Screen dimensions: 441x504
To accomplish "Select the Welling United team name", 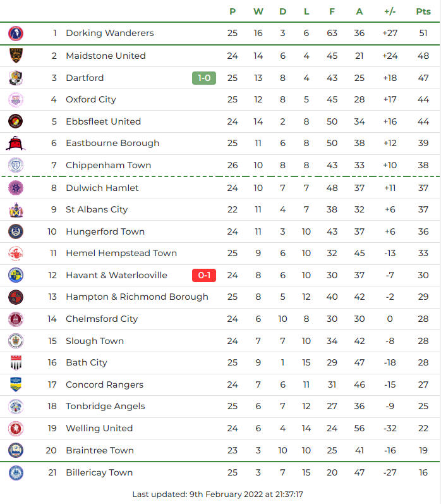I will click(x=100, y=428).
